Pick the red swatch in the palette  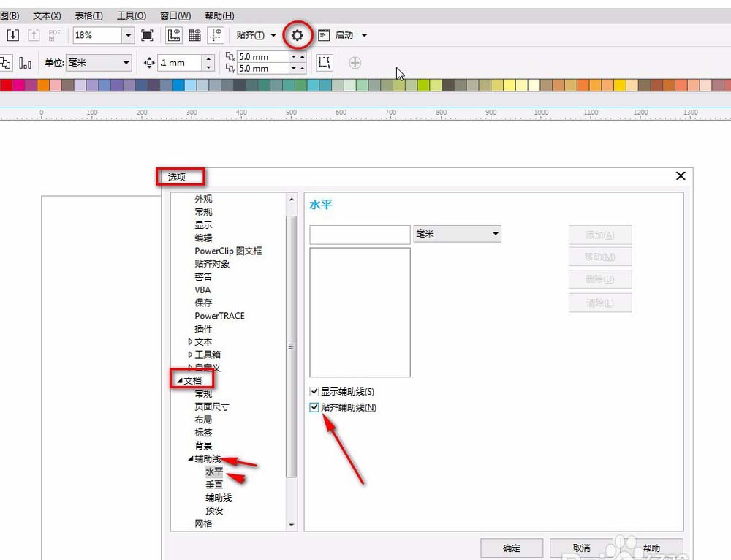tap(6, 85)
